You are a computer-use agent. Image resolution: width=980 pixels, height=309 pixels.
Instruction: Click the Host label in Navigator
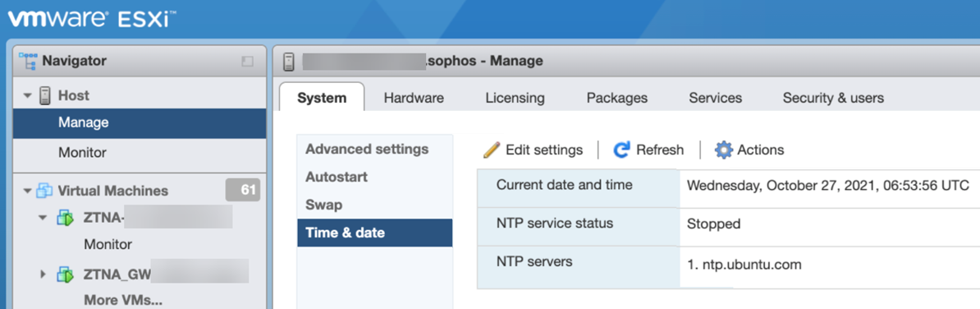[74, 95]
